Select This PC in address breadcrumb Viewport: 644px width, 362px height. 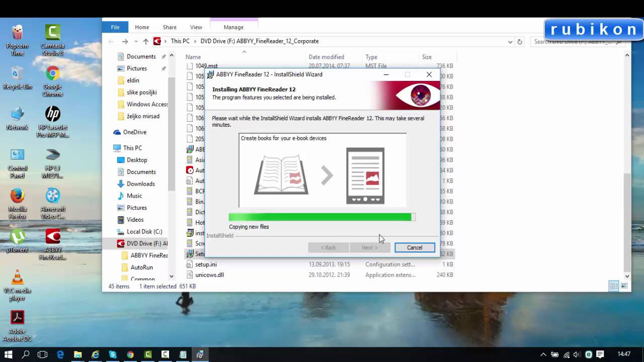[x=180, y=41]
